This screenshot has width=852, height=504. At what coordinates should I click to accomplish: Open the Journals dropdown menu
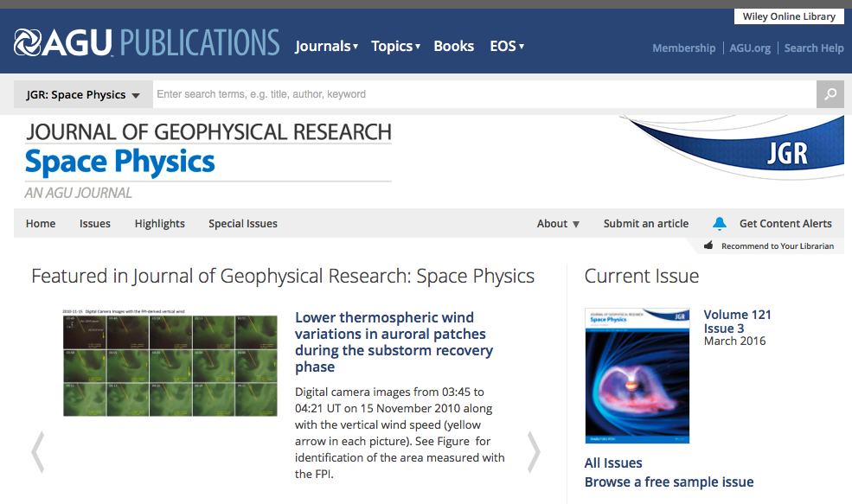327,46
